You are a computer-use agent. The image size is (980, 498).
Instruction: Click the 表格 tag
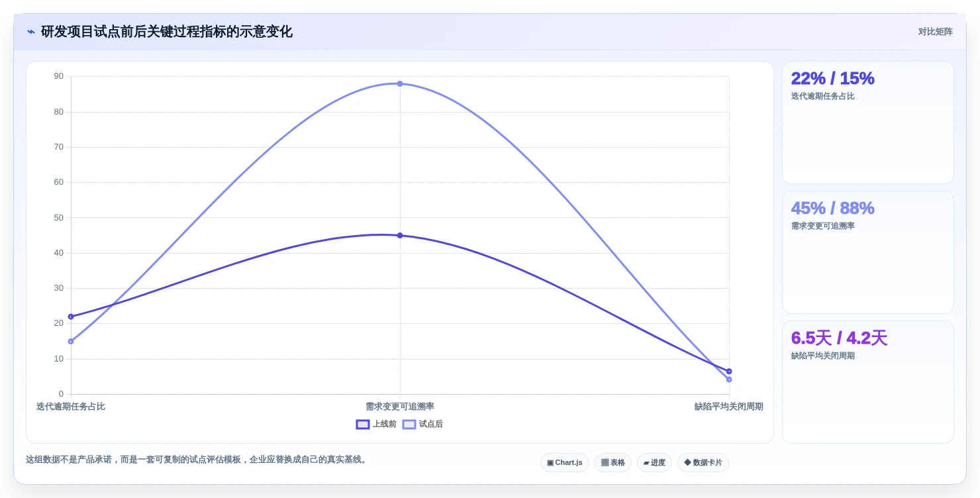(613, 462)
